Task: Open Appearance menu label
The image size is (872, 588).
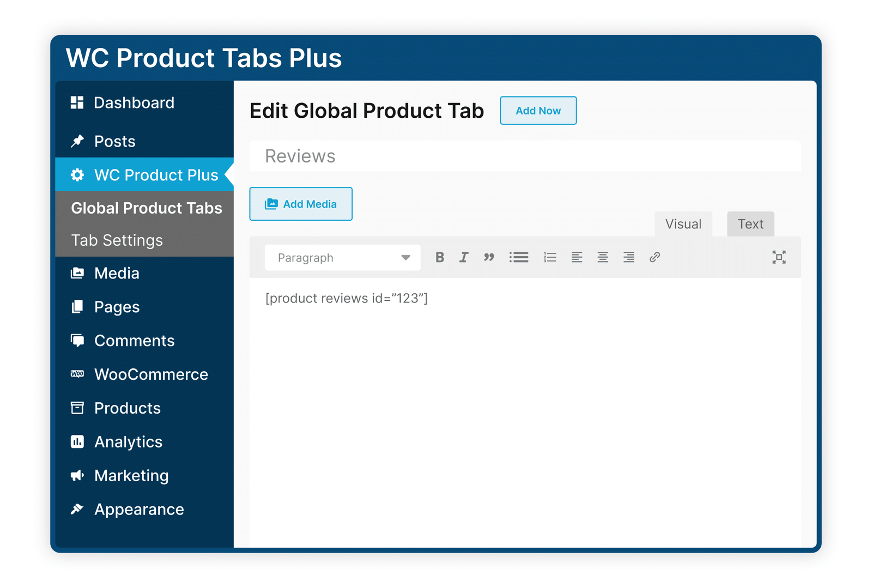Action: [139, 510]
